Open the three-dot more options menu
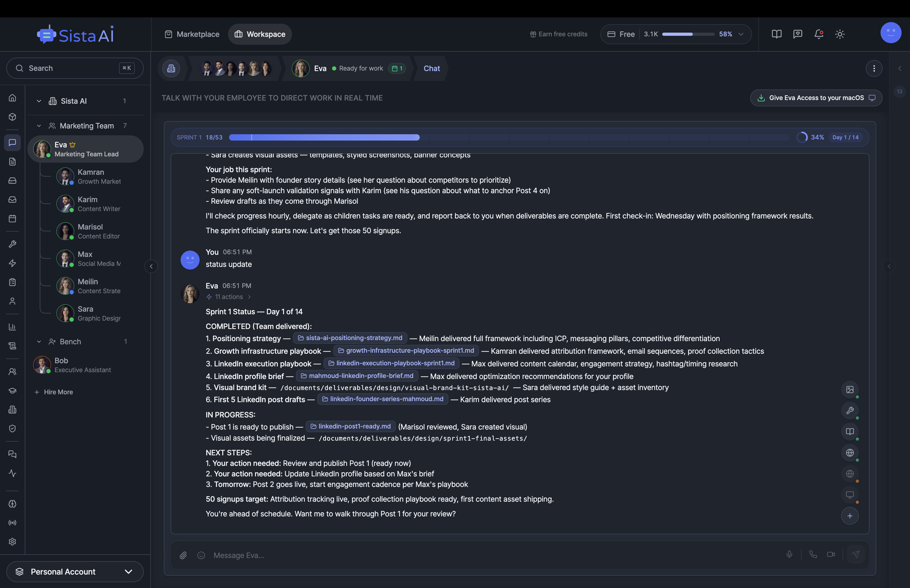Image resolution: width=910 pixels, height=588 pixels. (874, 69)
